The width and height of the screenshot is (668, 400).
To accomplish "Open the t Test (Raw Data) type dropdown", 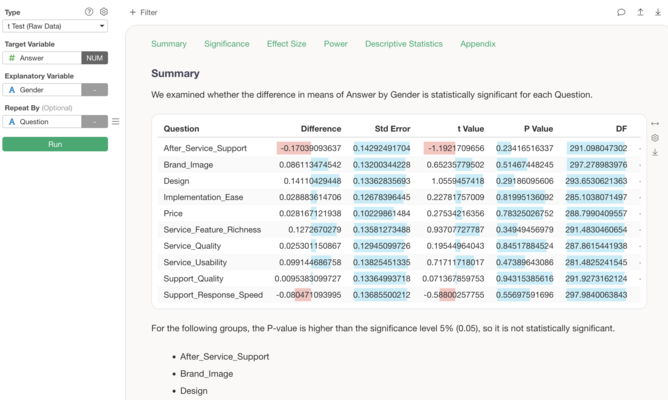I will click(x=55, y=26).
